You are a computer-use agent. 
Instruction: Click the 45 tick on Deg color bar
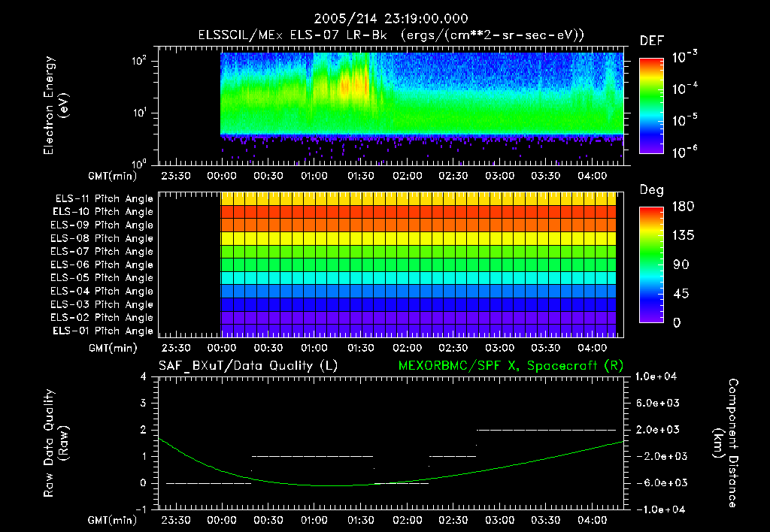681,294
